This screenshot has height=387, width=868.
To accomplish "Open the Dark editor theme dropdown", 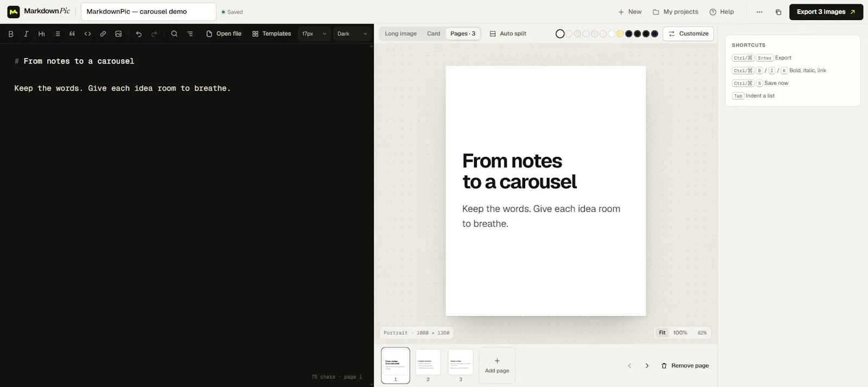I will [x=352, y=34].
